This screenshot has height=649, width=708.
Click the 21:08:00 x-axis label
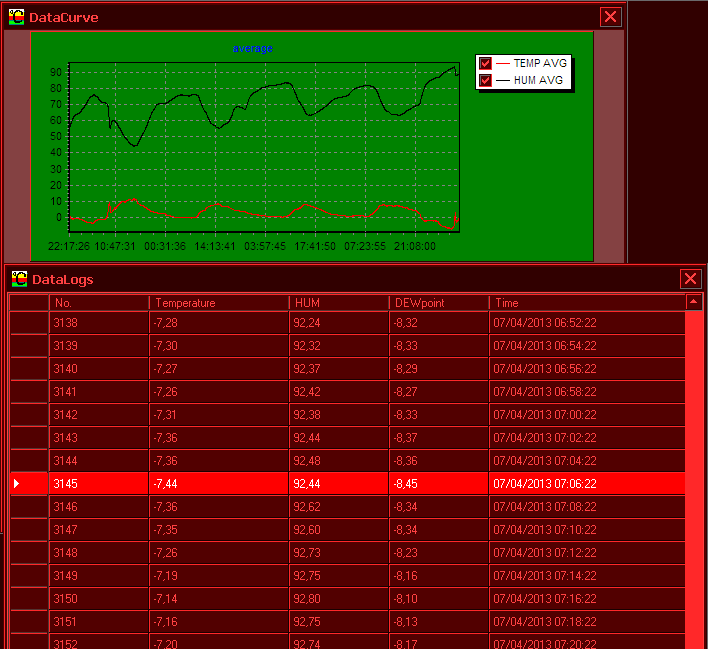[415, 247]
